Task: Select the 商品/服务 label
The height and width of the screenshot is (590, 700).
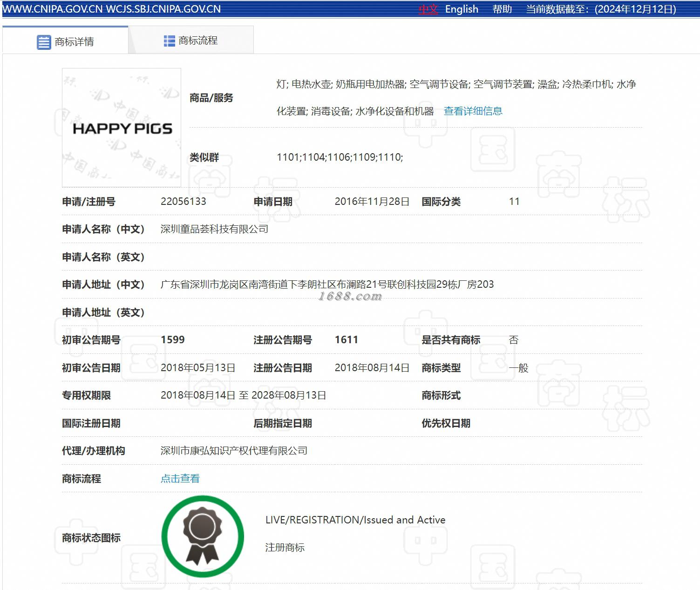Action: pyautogui.click(x=211, y=98)
